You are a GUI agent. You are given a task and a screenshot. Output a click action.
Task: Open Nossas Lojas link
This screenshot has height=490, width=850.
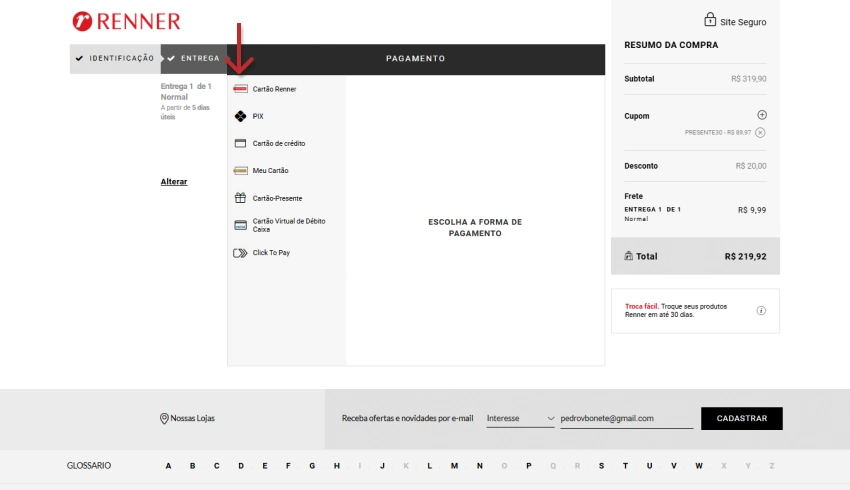tap(192, 418)
